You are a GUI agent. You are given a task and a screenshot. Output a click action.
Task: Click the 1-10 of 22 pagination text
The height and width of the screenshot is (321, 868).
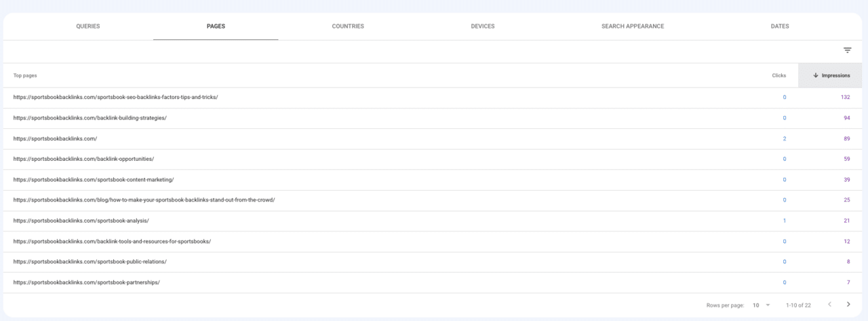[797, 305]
